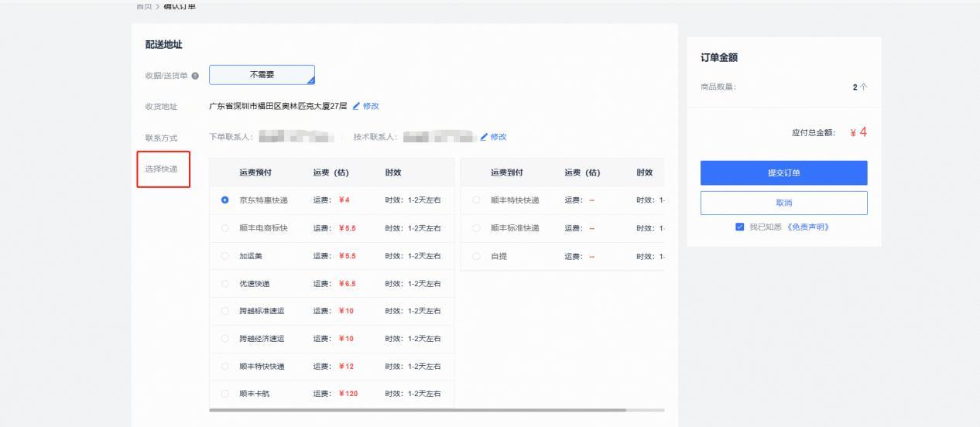
Task: Select 顺丰标准快递 under 运费到付
Action: tap(477, 228)
